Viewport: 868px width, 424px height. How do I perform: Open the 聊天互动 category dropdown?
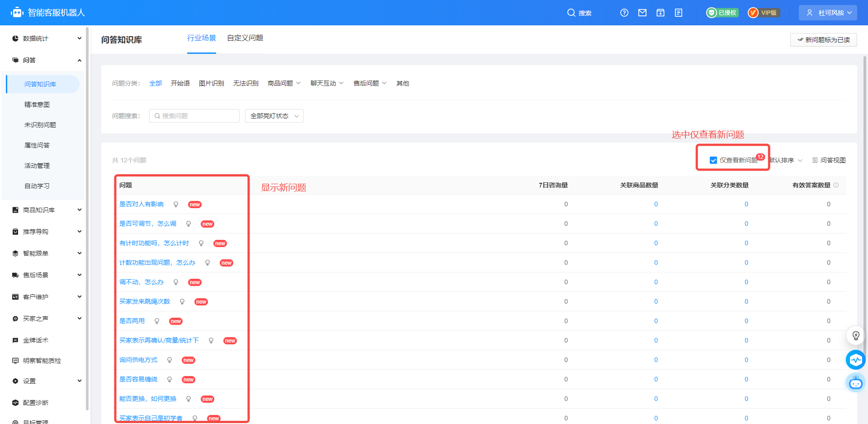[327, 83]
